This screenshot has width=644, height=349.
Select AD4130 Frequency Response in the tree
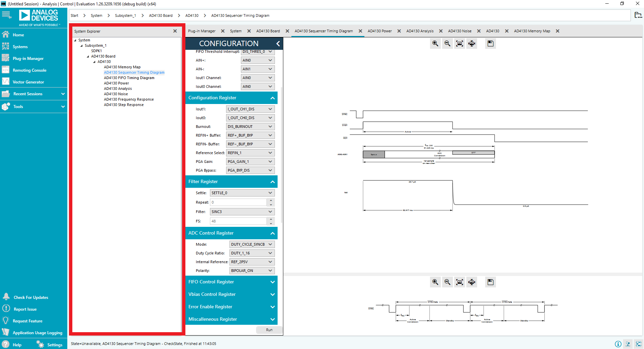point(129,99)
